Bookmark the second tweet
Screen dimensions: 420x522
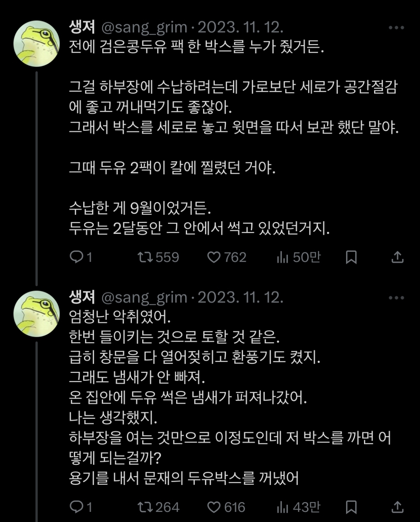tap(351, 507)
